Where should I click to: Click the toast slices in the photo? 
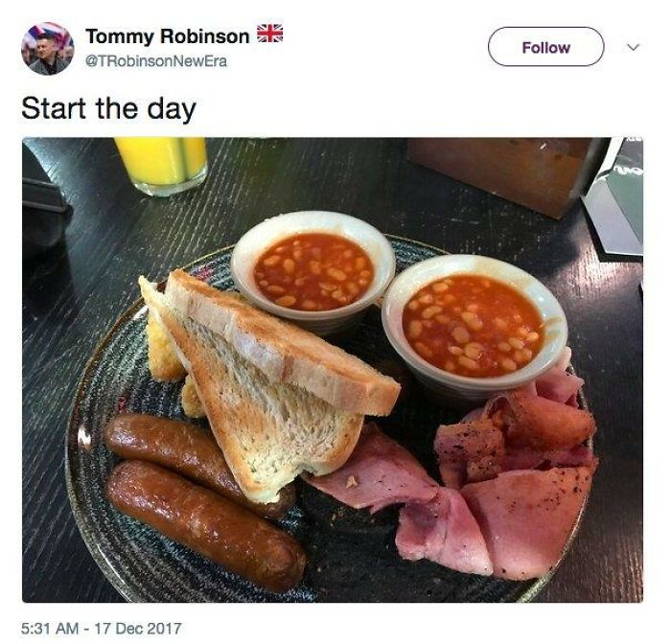coord(269,380)
